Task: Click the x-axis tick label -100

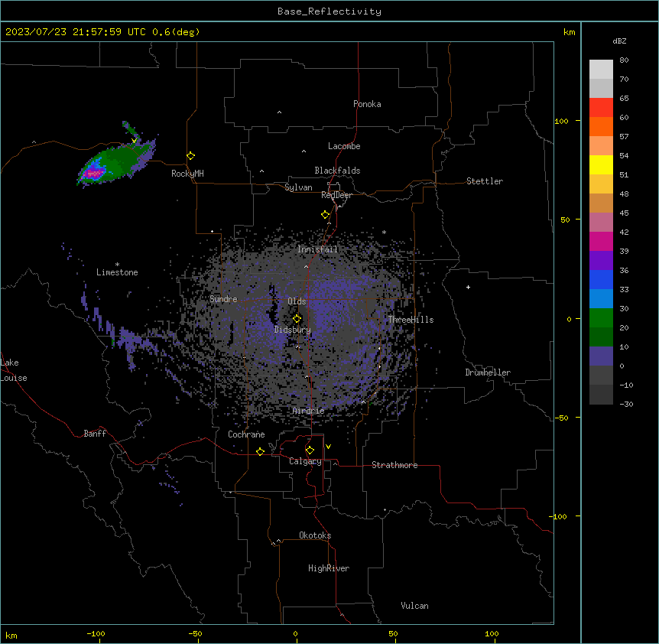Action: pos(96,633)
